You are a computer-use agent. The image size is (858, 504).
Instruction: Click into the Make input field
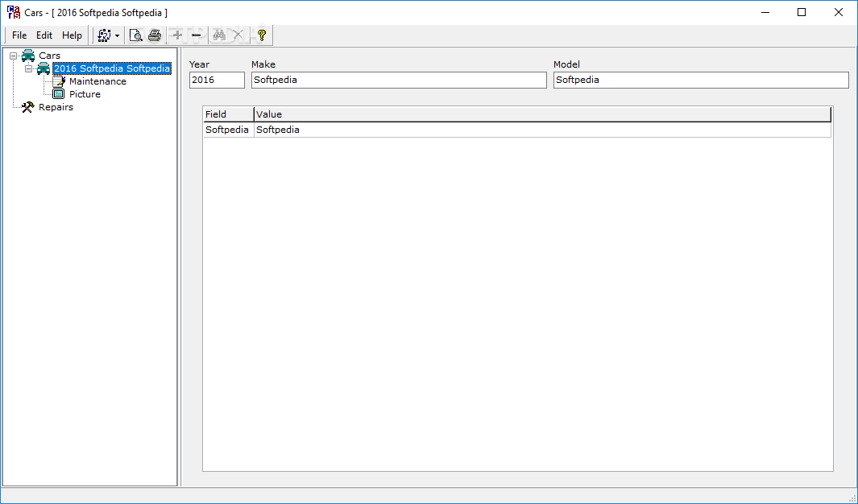click(399, 80)
